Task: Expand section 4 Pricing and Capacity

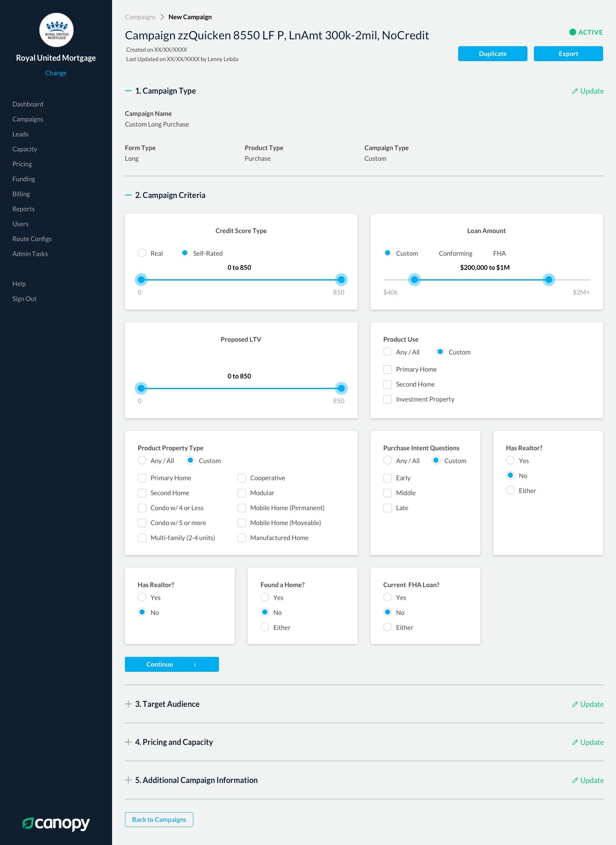Action: (x=128, y=742)
